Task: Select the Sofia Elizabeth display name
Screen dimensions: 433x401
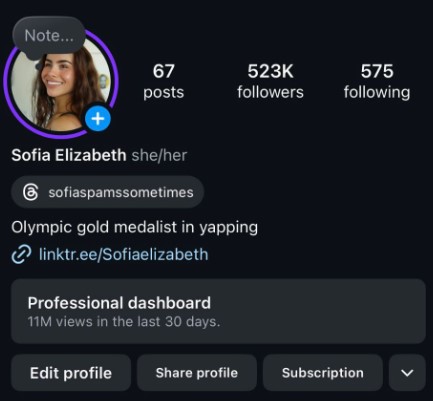Action: tap(69, 155)
